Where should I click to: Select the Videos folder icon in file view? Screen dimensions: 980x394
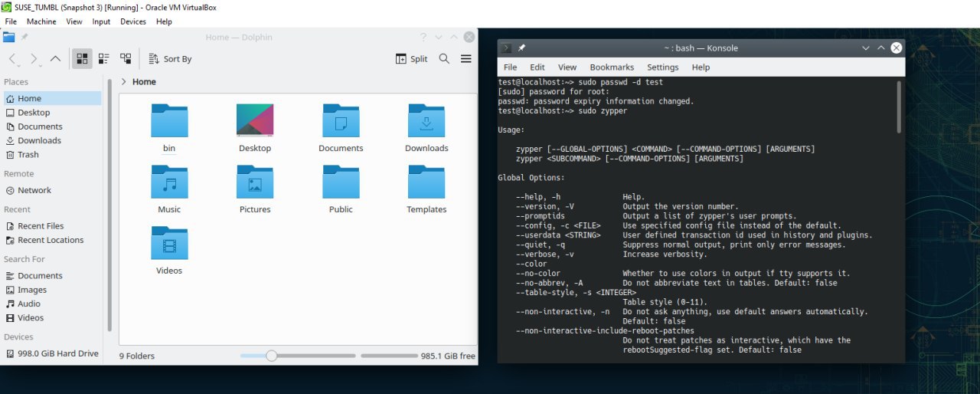pyautogui.click(x=169, y=244)
